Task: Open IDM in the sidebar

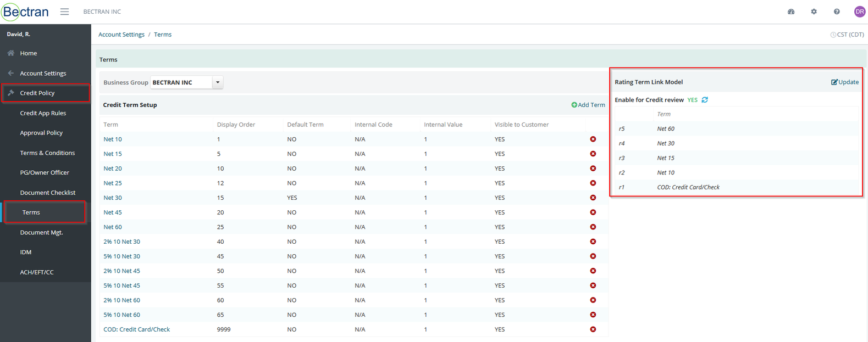Action: click(x=26, y=252)
